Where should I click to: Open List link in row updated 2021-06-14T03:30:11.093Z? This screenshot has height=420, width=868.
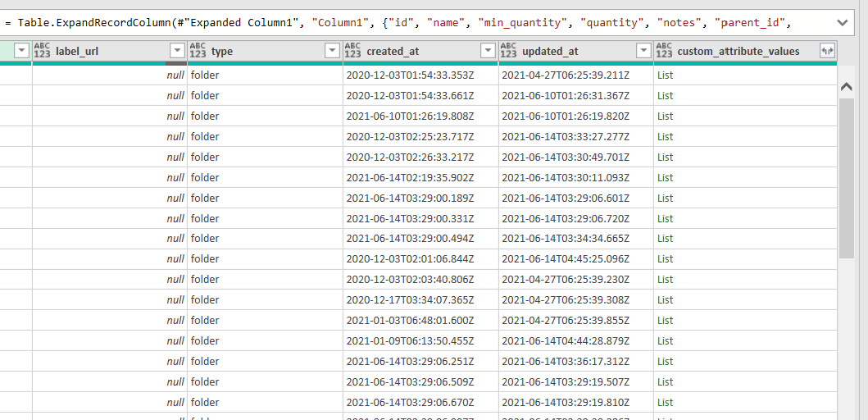[x=665, y=177]
